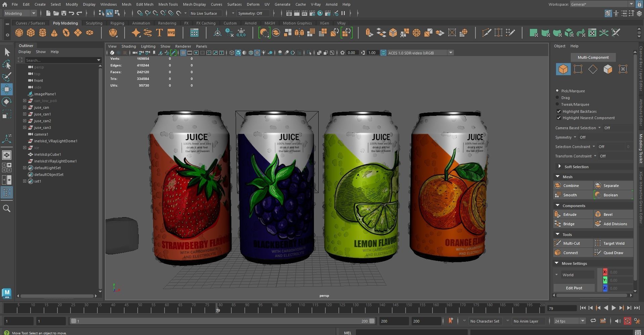Click the Target Weld button
The image size is (644, 335).
[613, 243]
